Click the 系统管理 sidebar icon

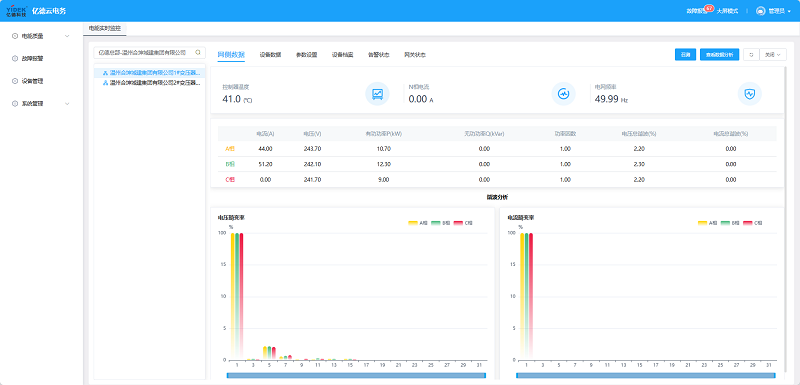[x=14, y=104]
